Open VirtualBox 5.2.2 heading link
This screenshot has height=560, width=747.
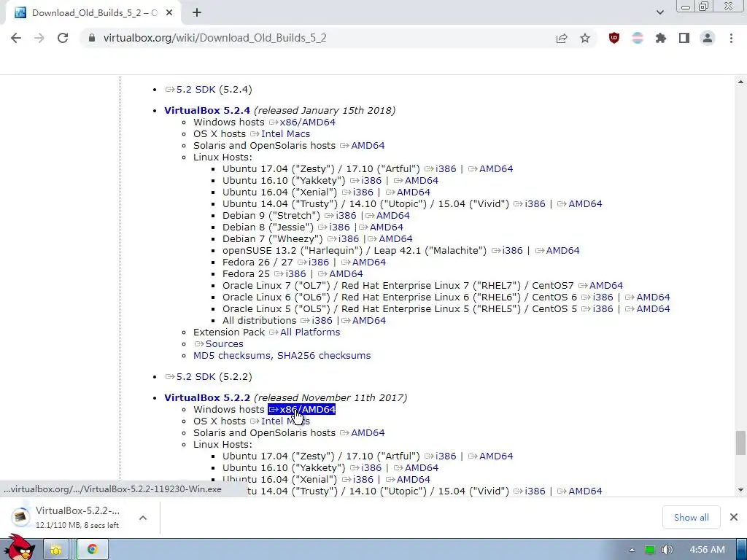point(207,397)
